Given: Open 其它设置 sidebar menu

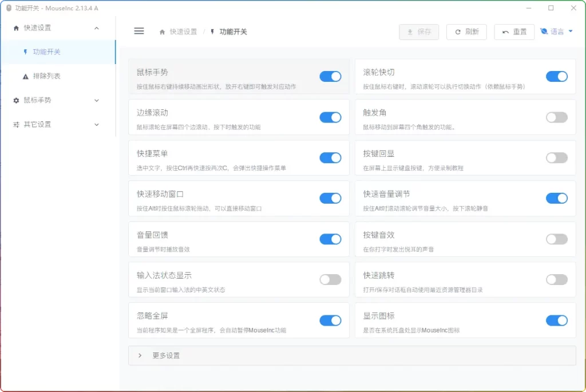Looking at the screenshot, I should tap(58, 124).
